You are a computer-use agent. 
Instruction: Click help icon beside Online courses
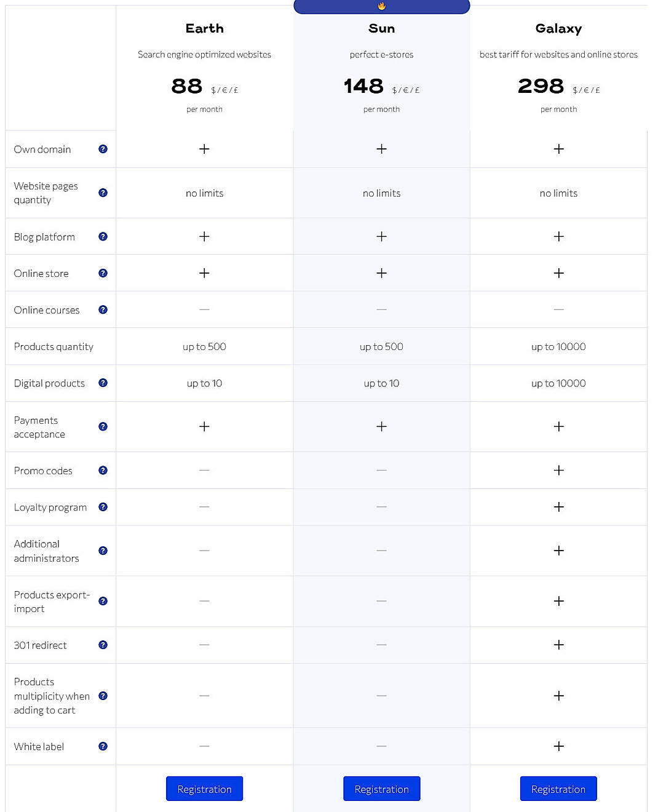103,309
